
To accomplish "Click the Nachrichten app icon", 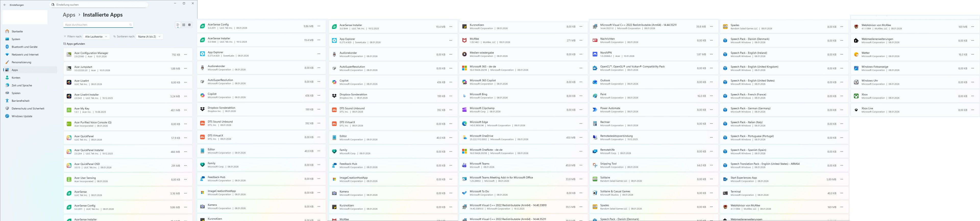I will (x=595, y=40).
